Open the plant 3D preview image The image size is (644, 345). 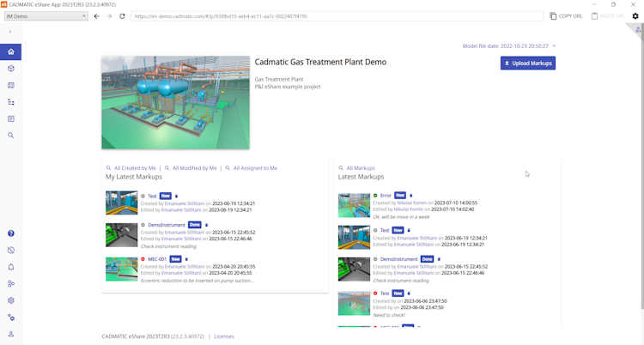(x=175, y=102)
